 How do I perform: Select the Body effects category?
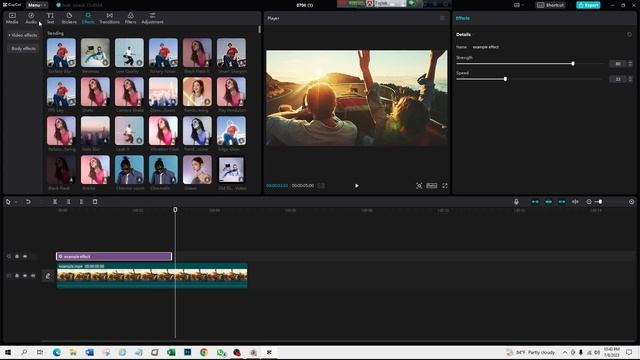point(23,49)
